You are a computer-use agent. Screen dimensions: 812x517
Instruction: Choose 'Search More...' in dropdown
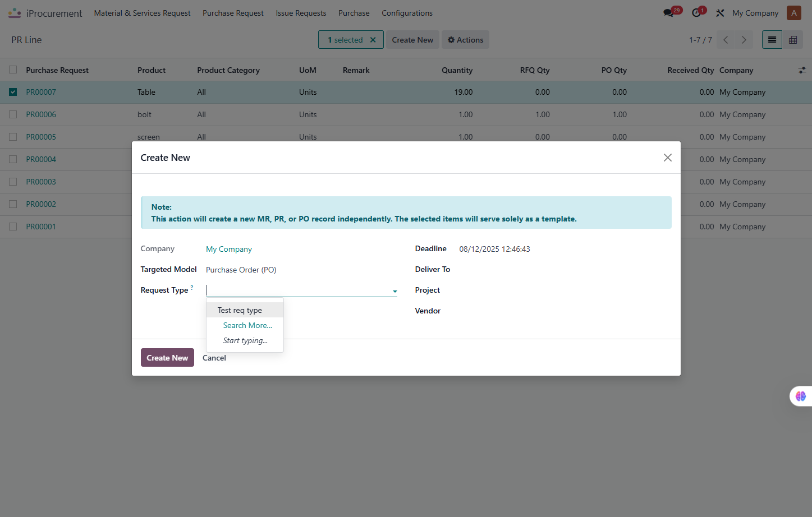245,325
